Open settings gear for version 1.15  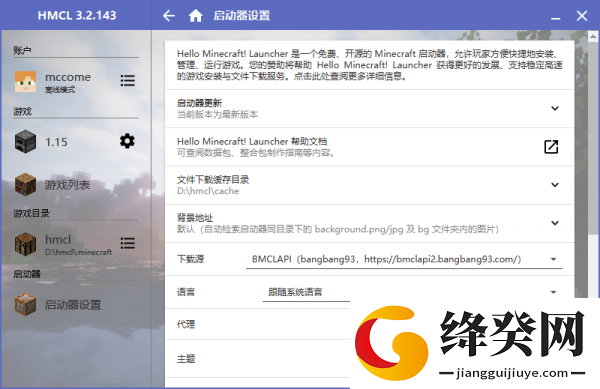pos(127,141)
